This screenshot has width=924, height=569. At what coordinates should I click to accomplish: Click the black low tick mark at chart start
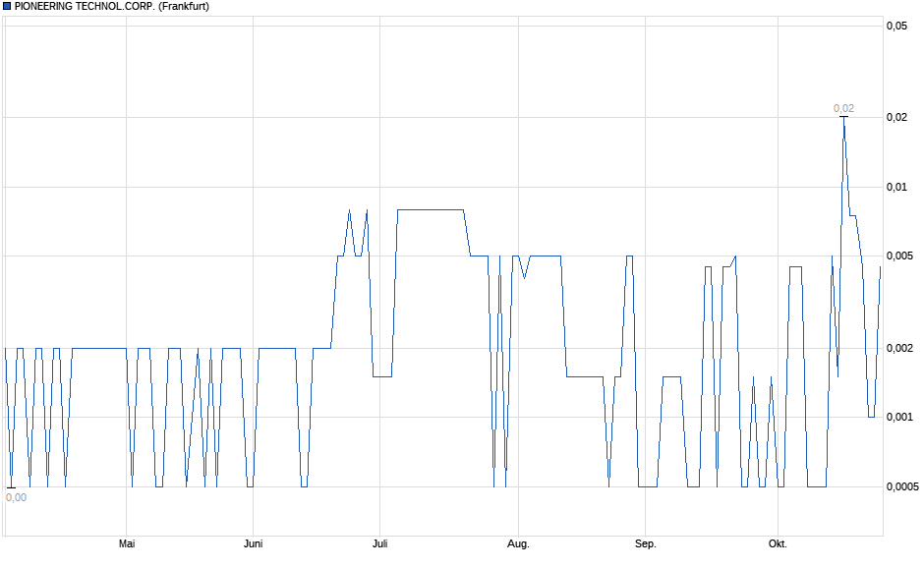[x=11, y=487]
